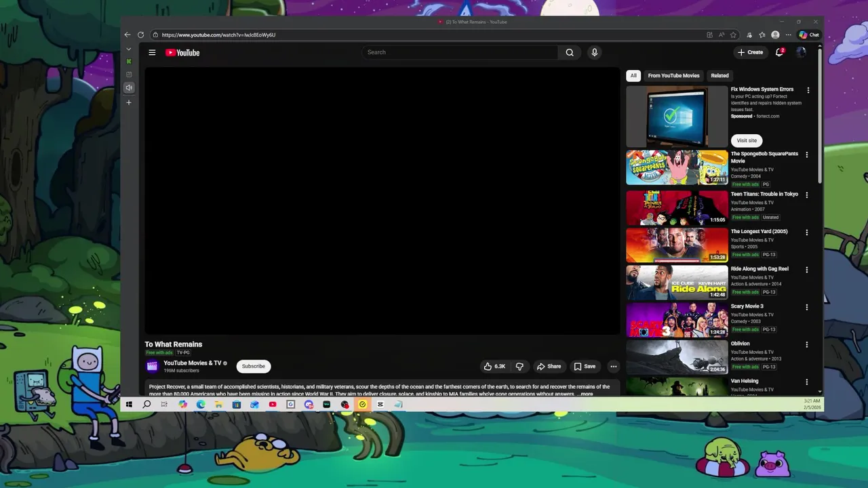868x488 pixels.
Task: Go back with browser back arrow
Action: pos(127,35)
